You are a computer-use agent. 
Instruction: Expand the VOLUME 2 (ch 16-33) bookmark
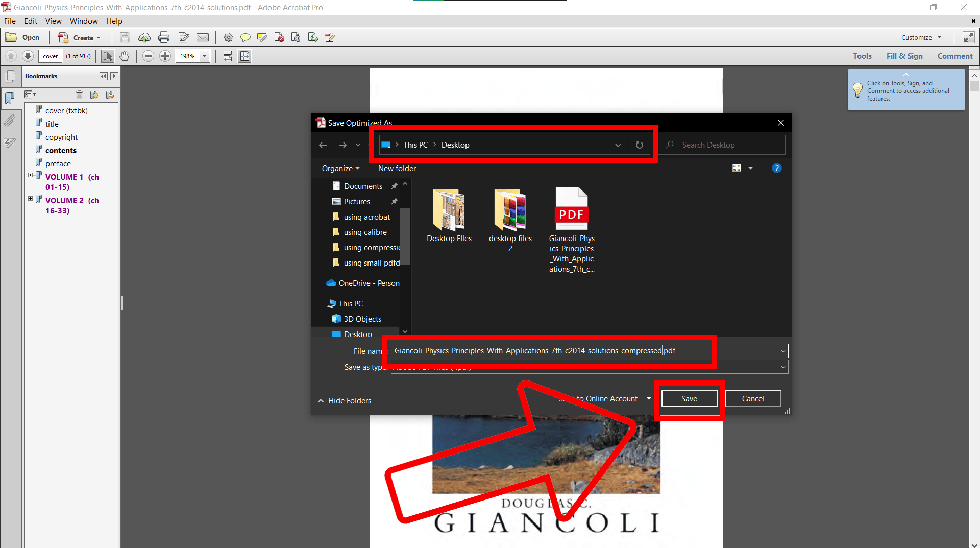(x=30, y=199)
